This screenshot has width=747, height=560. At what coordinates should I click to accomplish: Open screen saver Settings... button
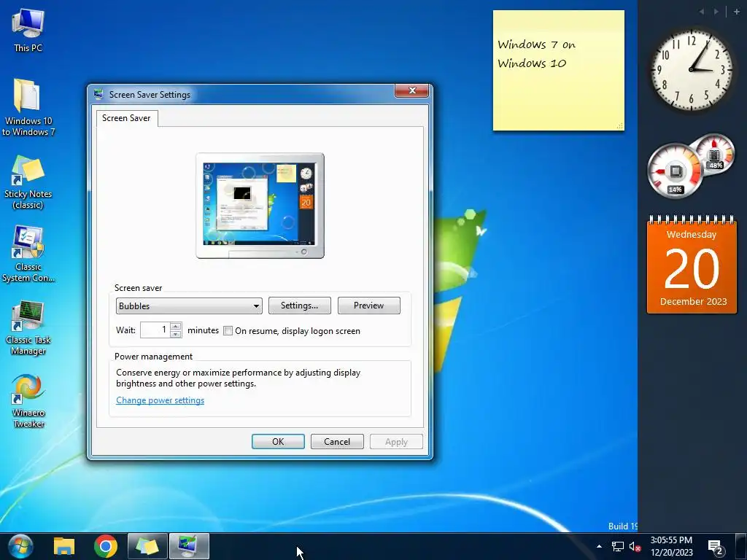click(x=300, y=306)
